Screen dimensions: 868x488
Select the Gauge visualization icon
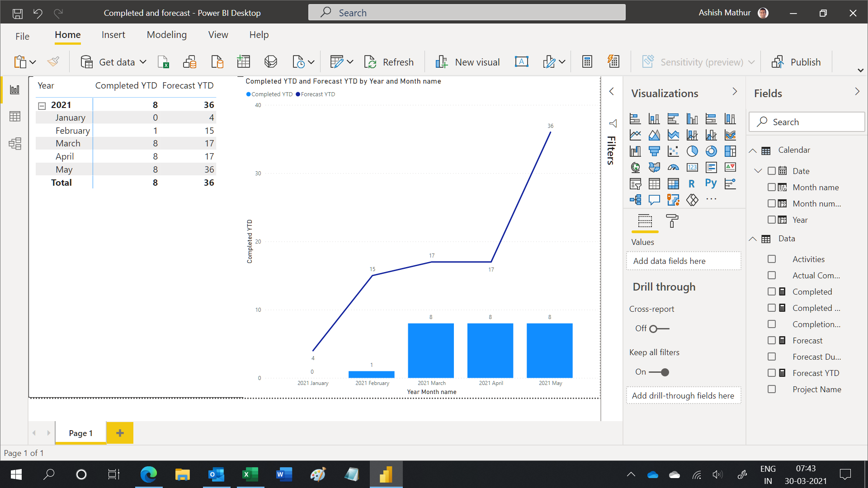673,167
